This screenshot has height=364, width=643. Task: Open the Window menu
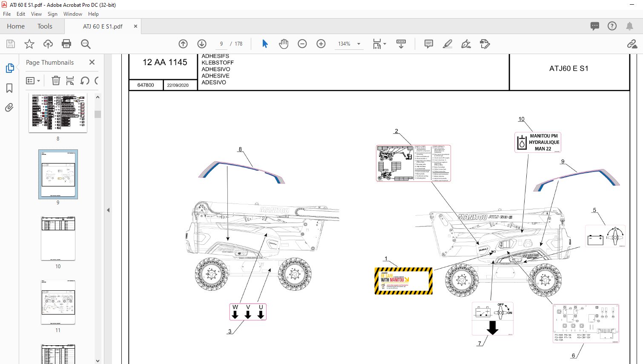click(73, 14)
